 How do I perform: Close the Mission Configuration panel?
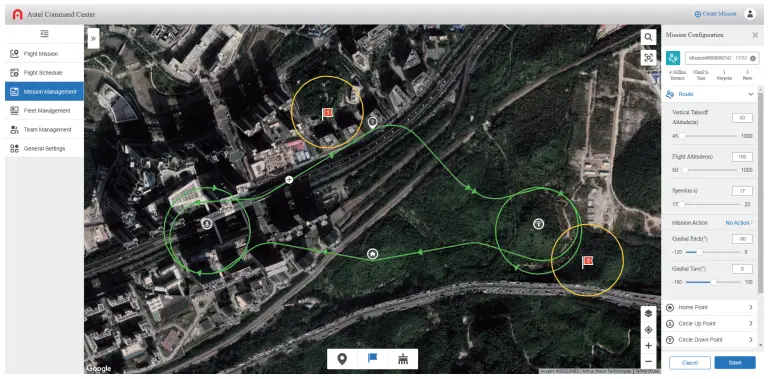(755, 35)
